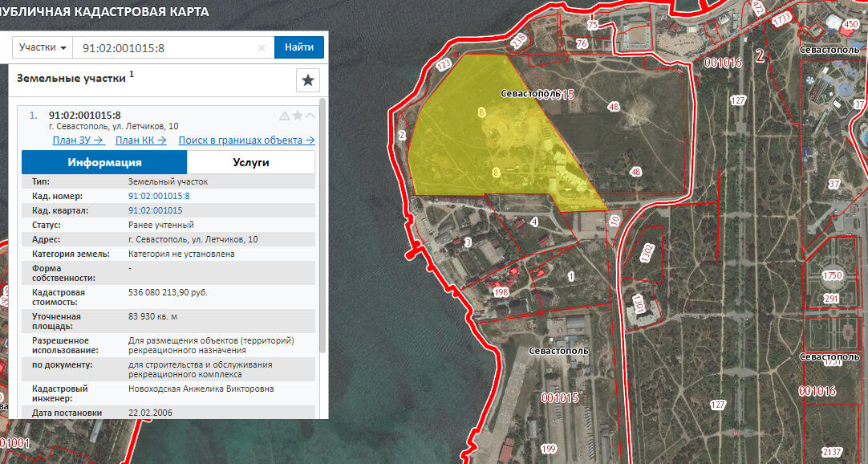Select the Информация tab
868x464 pixels.
coord(104,162)
